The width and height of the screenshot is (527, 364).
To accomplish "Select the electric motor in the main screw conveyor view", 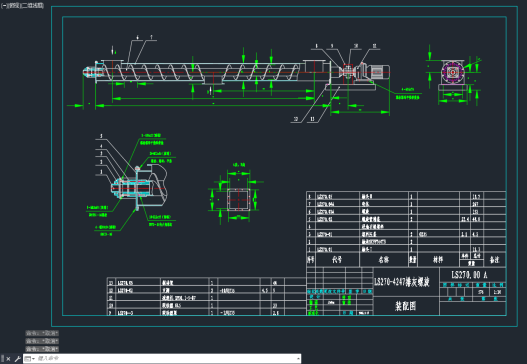I will pos(379,72).
